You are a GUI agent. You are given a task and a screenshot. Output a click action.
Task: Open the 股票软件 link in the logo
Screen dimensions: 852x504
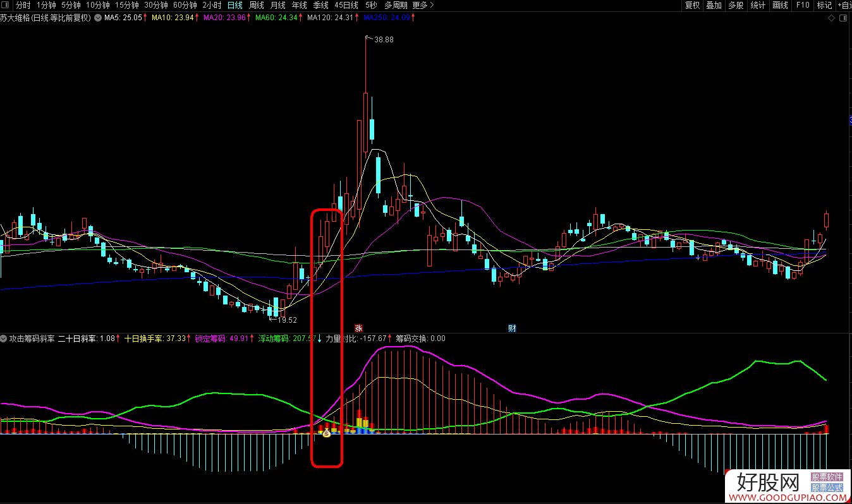pyautogui.click(x=827, y=477)
